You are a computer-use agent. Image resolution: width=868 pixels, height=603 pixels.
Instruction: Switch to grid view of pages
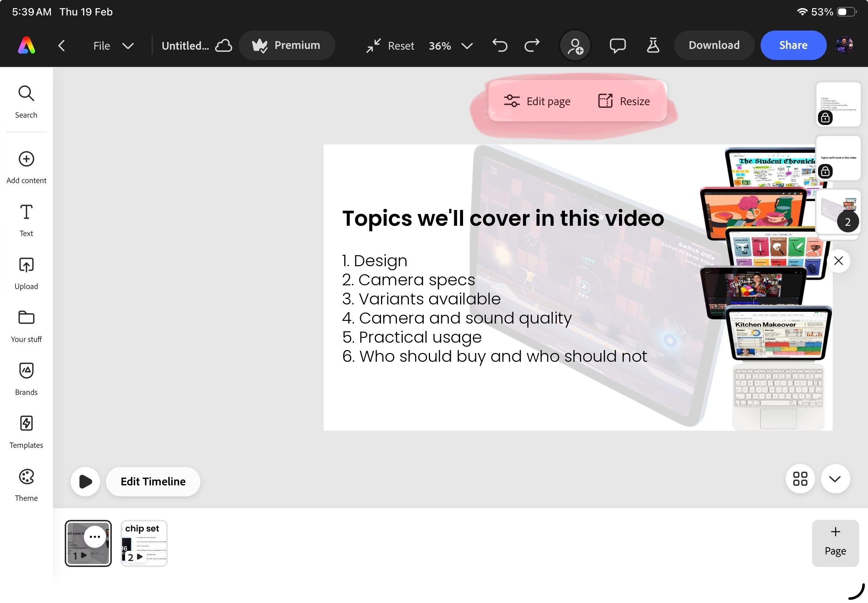[800, 479]
